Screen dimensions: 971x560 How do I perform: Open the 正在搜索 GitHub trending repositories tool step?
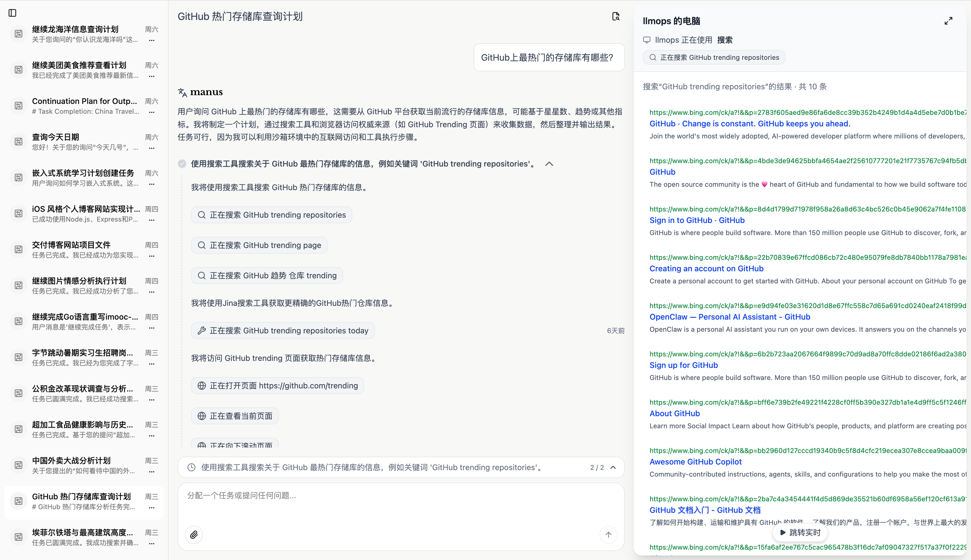272,215
